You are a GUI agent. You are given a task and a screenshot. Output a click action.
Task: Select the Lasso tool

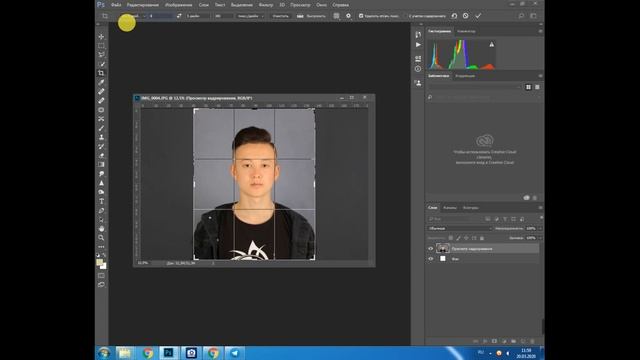pyautogui.click(x=101, y=55)
